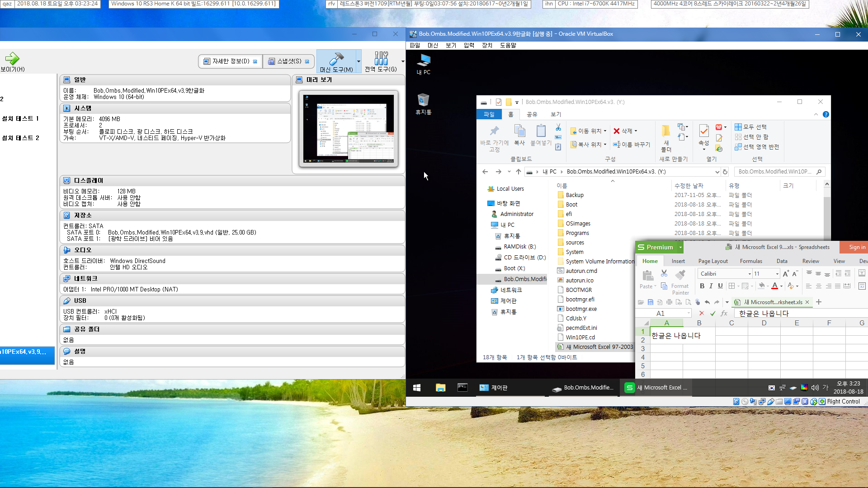Confirm cell entry with green checkmark
The width and height of the screenshot is (868, 488).
713,313
